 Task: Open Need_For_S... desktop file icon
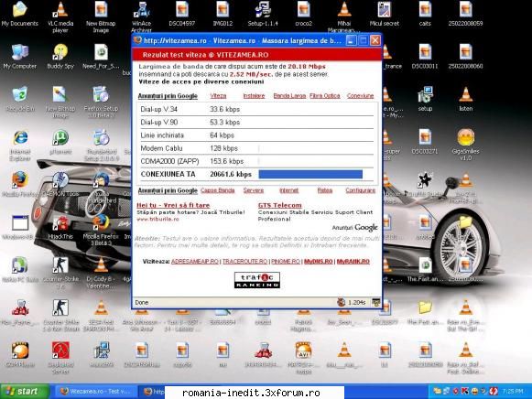point(101,57)
